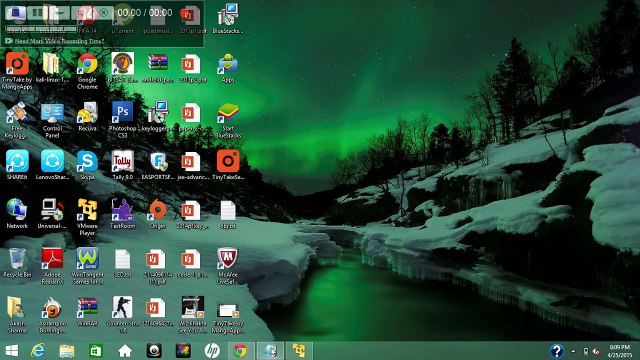Open the HP icon in the taskbar
The height and width of the screenshot is (360, 640).
click(x=212, y=351)
